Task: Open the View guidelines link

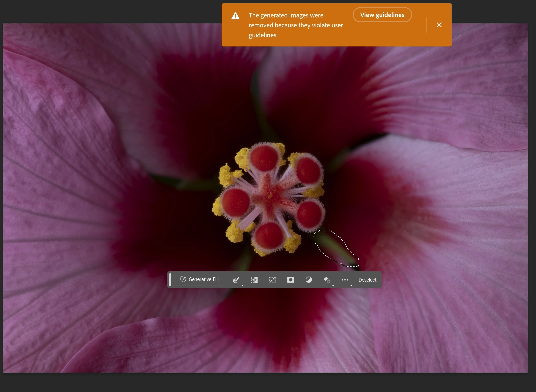Action: tap(382, 15)
